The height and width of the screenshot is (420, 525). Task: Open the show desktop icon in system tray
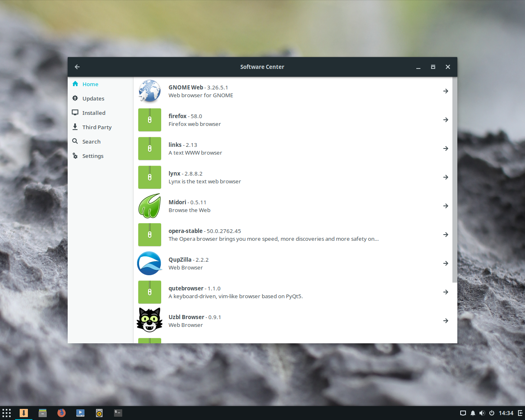coord(463,413)
